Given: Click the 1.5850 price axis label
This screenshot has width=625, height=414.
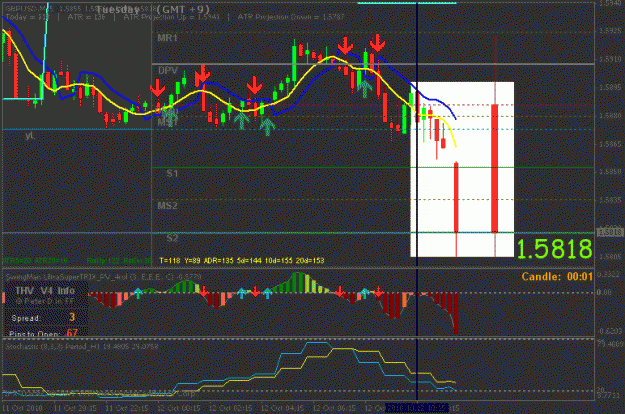Looking at the screenshot, I should pos(610,172).
